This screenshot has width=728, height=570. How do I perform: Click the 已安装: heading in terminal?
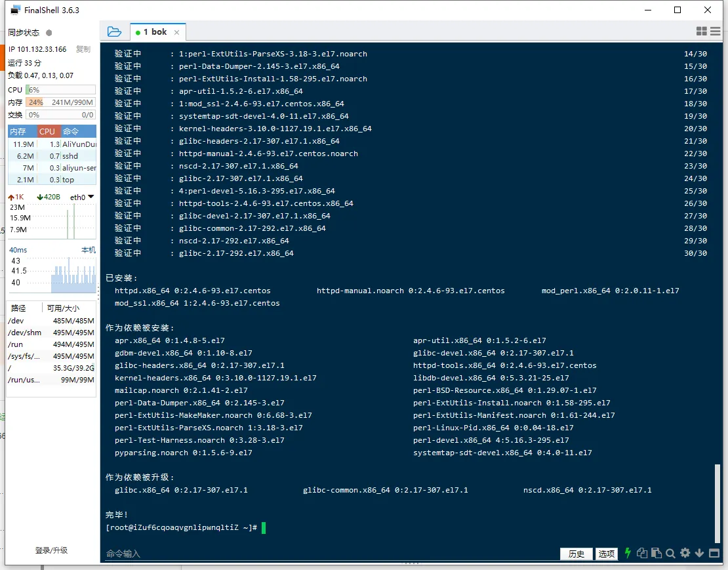pos(121,278)
